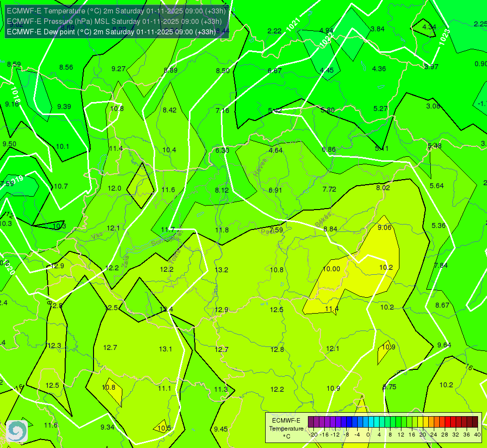Click the 'Vas' county label
Viewport: 487px width, 448px height.
(x=97, y=236)
